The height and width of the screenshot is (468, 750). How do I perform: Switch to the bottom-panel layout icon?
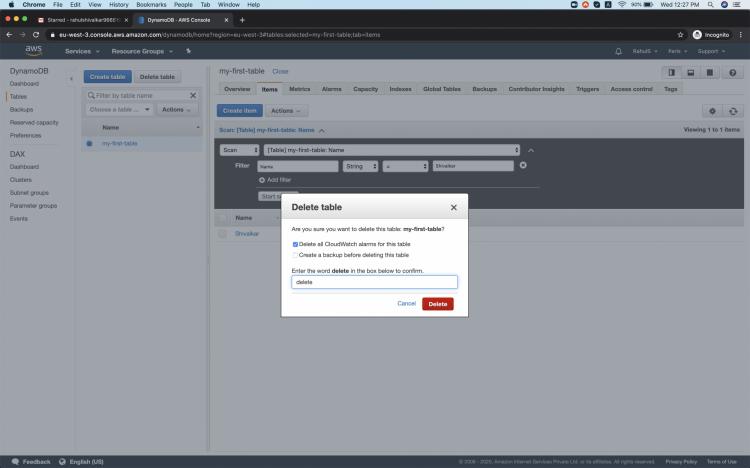click(690, 73)
